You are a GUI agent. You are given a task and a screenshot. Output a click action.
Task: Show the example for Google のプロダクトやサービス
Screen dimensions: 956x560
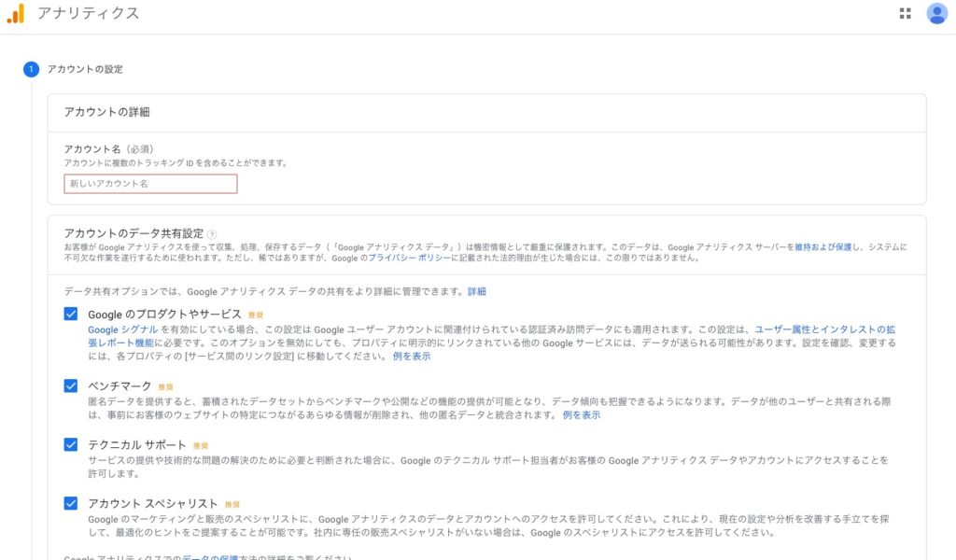coord(412,357)
